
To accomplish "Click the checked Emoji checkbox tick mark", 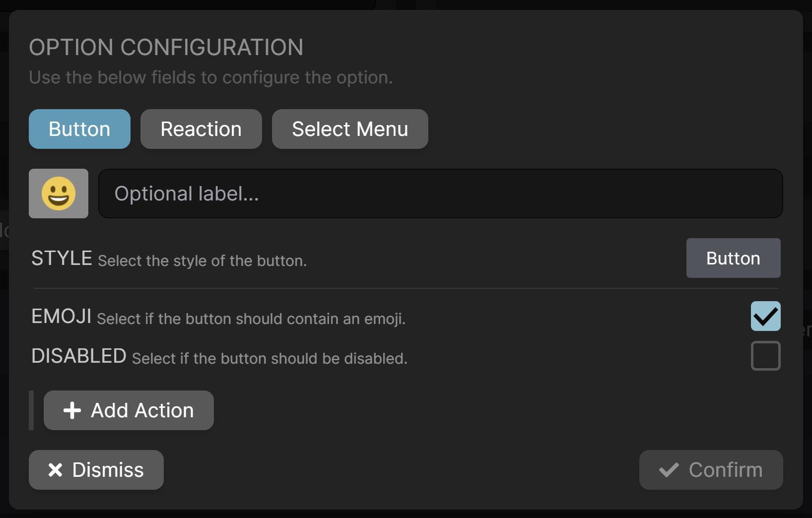I will pyautogui.click(x=765, y=316).
